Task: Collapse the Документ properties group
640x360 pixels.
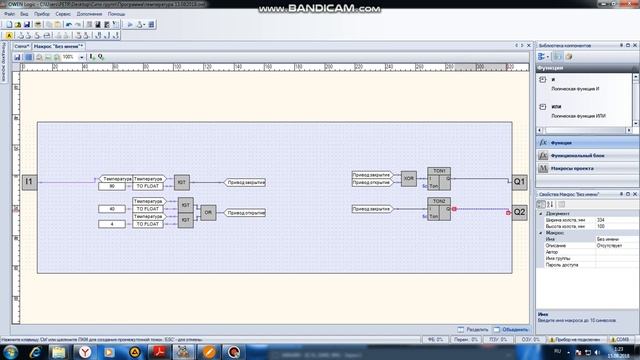Action: [x=541, y=213]
